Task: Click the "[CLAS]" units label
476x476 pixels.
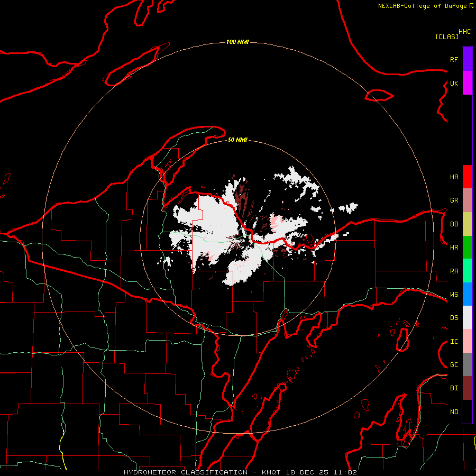Action: click(447, 36)
